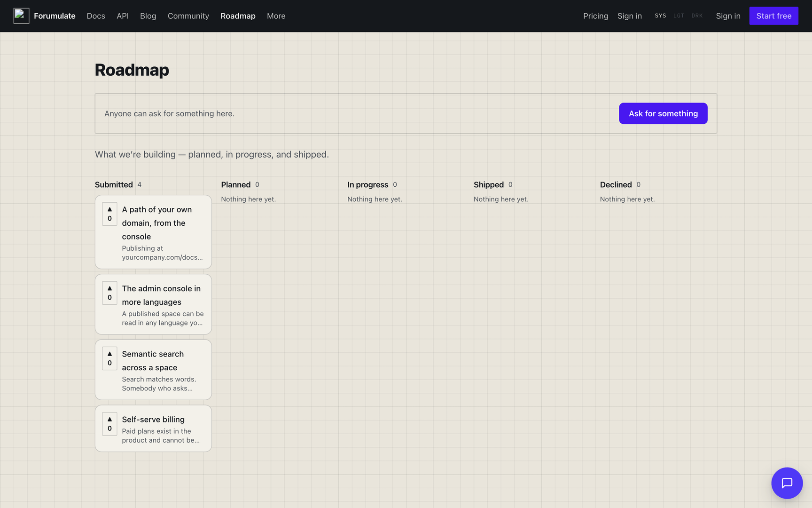Click the "Planned" column heading
812x508 pixels.
[236, 185]
